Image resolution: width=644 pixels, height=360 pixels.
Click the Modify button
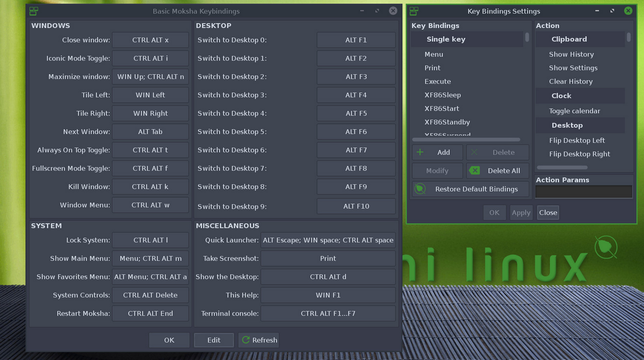tap(437, 171)
